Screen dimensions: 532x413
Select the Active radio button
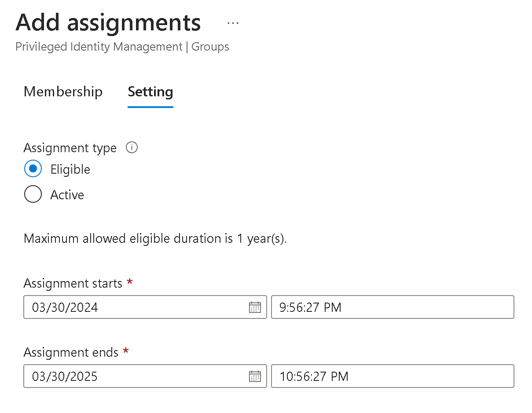coord(33,194)
